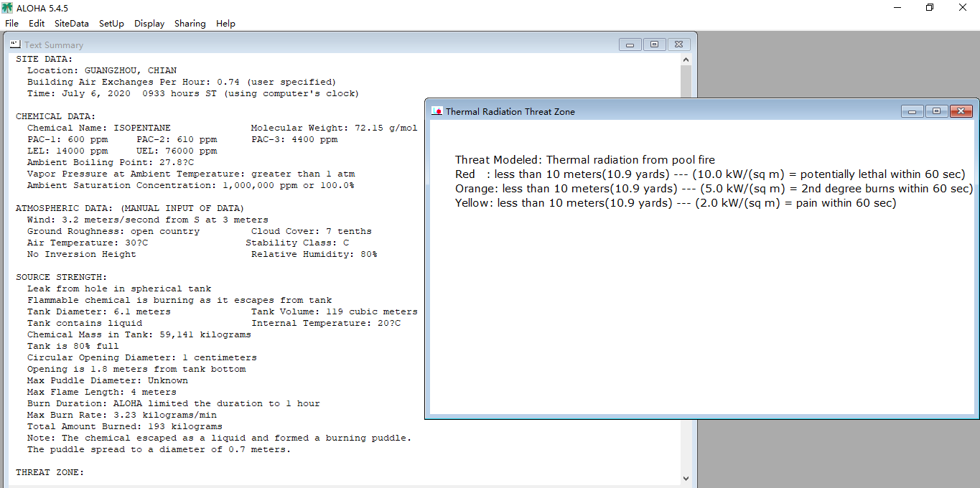Click the 'SOURCE STRENGTH:' heading
980x488 pixels.
pyautogui.click(x=62, y=277)
